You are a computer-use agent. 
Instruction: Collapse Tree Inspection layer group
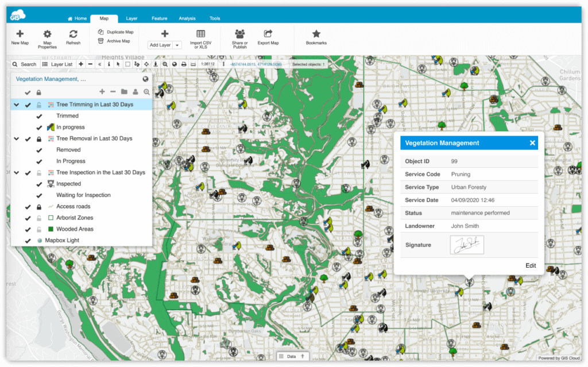(17, 172)
